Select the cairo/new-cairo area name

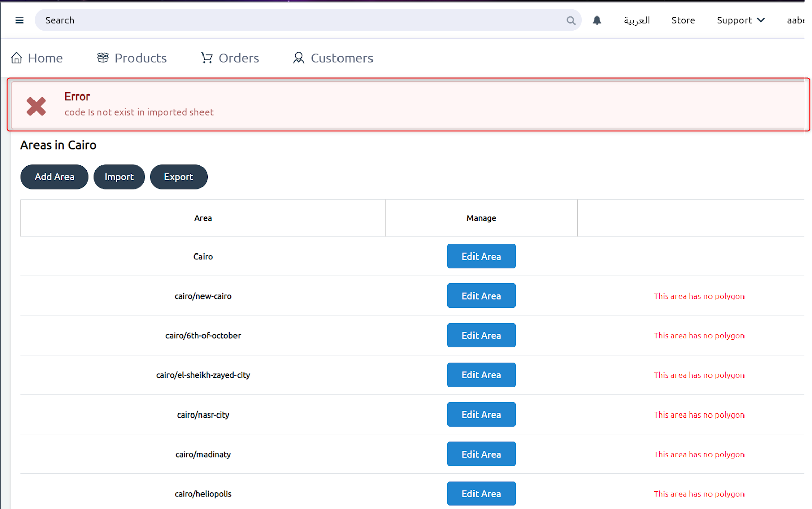click(x=203, y=296)
